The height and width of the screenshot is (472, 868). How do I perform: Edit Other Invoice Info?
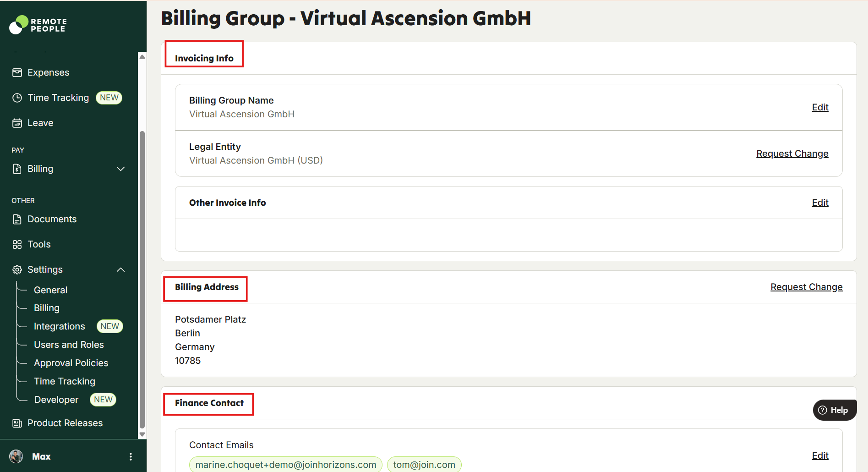[x=820, y=203]
